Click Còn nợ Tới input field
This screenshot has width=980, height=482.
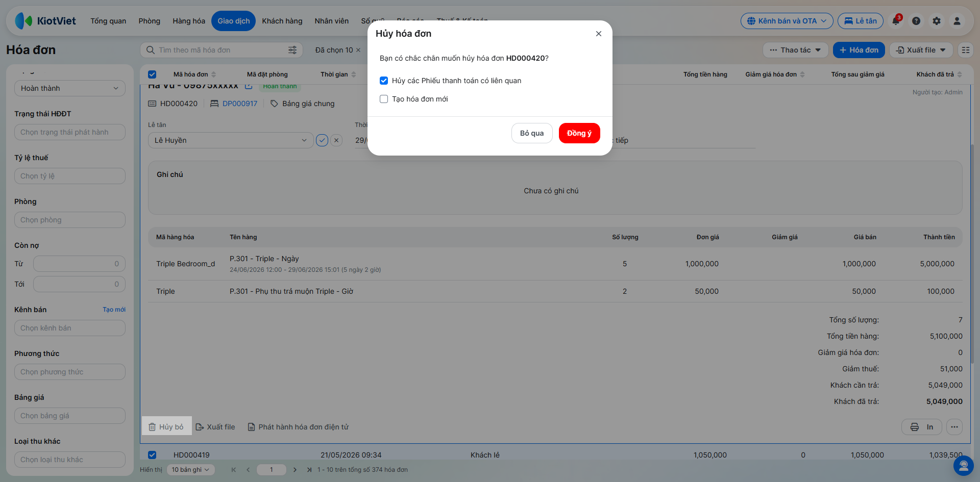[79, 284]
